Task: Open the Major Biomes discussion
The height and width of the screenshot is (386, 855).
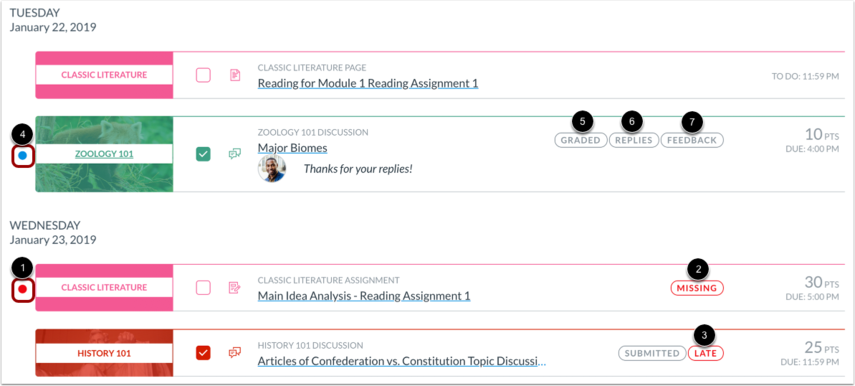Action: [x=292, y=148]
